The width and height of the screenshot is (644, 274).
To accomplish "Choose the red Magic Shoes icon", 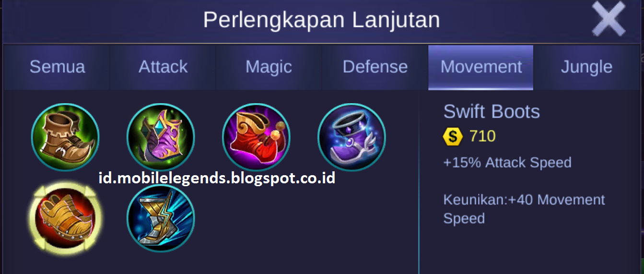I will (x=256, y=138).
